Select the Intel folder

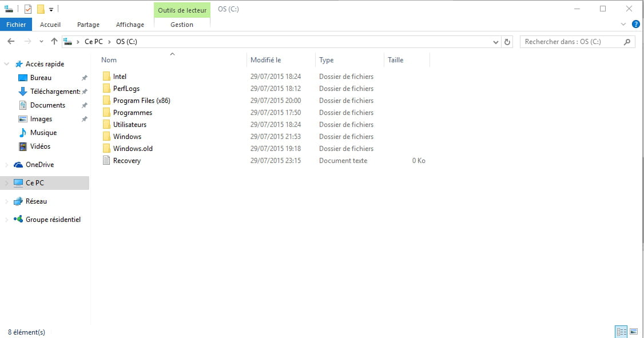[x=120, y=77]
